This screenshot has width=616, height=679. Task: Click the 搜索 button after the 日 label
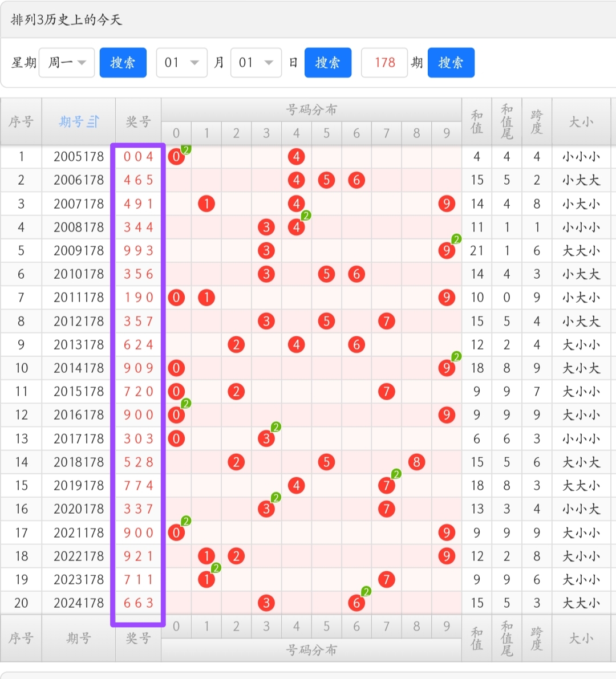click(x=328, y=63)
